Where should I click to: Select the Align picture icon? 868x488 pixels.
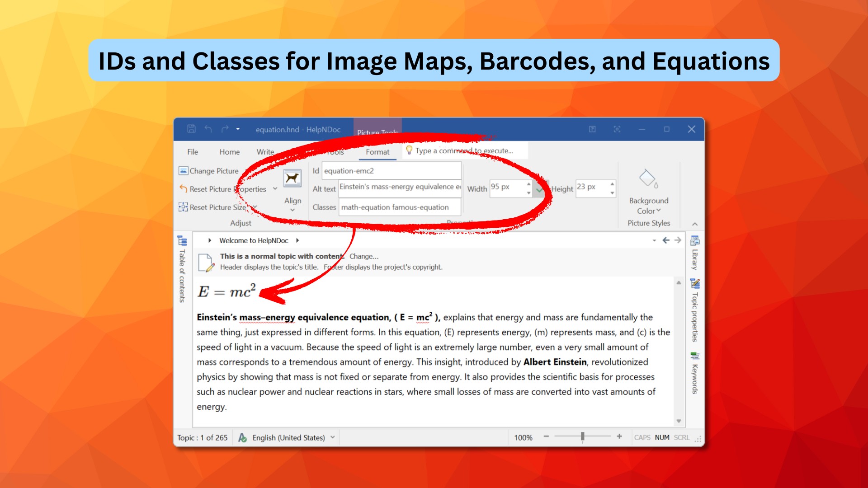[292, 178]
